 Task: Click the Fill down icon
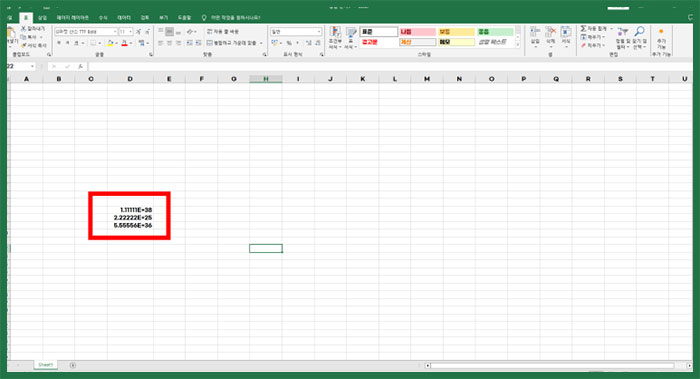coord(583,37)
